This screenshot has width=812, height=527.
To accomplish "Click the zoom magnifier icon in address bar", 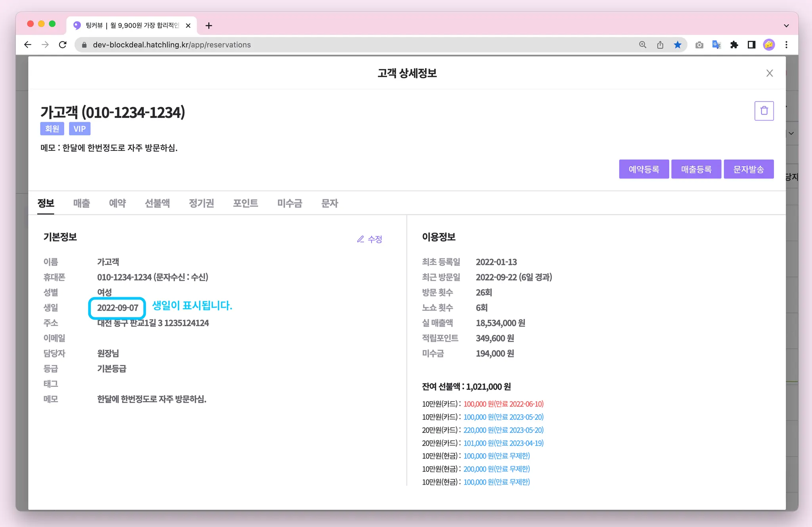I will (643, 45).
